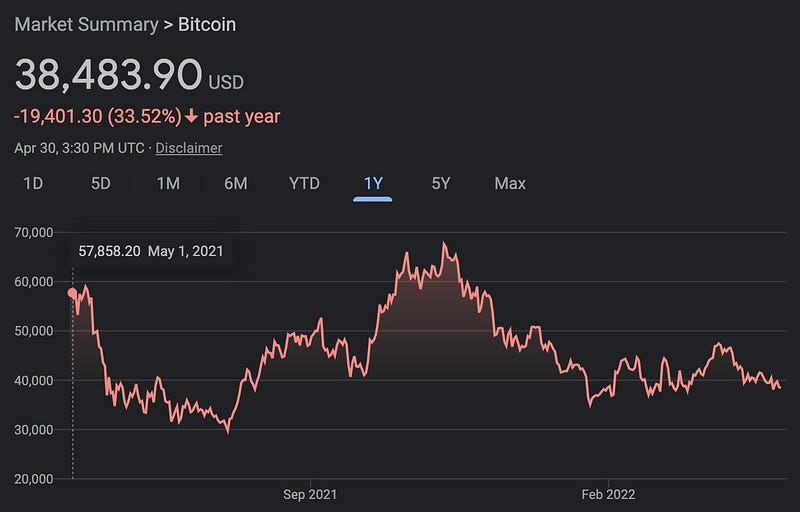Click the Bitcoin title in the breadcrumb
Viewport: 800px width, 512px height.
207,24
